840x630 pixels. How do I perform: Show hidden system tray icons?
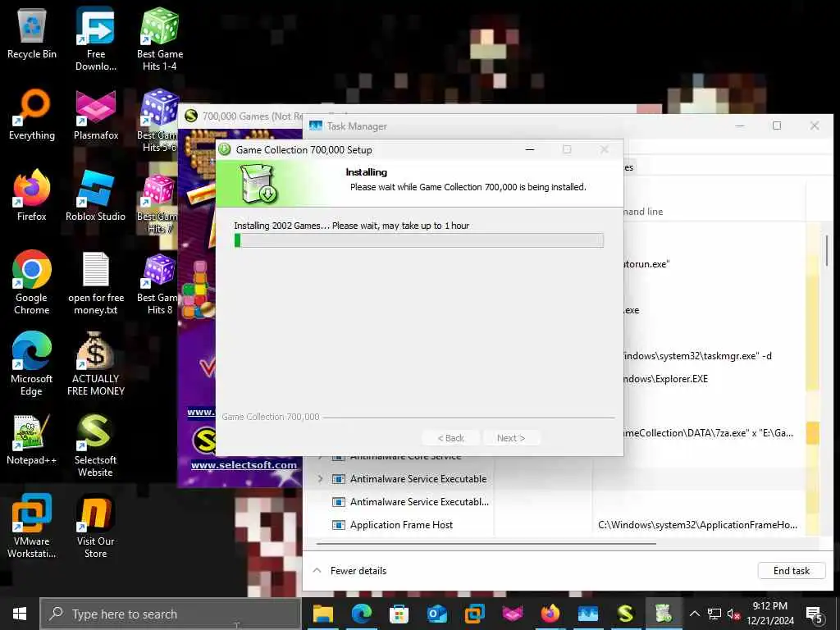pyautogui.click(x=694, y=614)
